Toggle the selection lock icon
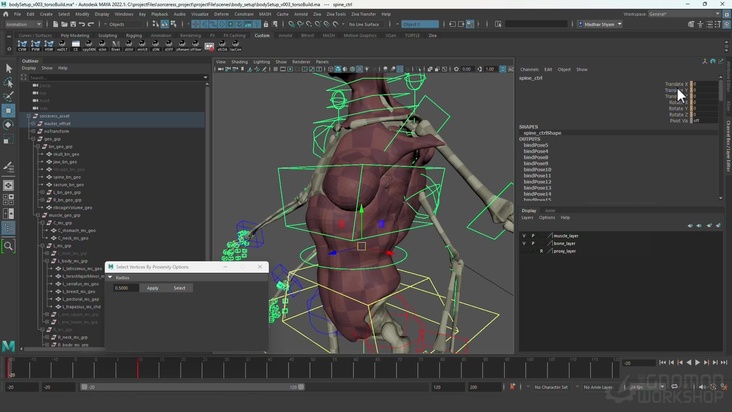 [267, 24]
